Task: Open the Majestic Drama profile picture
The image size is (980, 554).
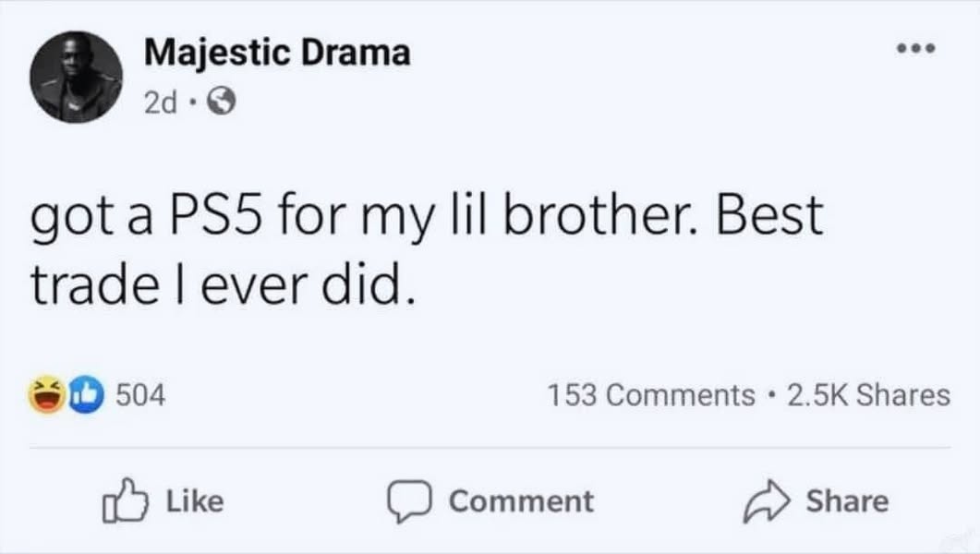Action: (77, 77)
